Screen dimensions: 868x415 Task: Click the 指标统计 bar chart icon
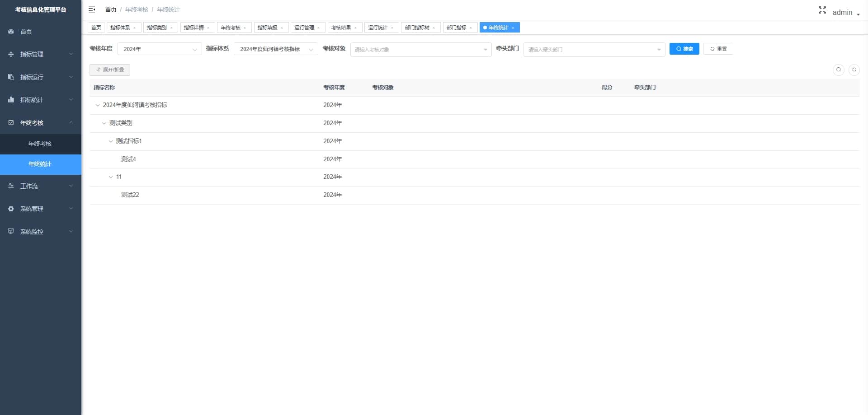click(11, 100)
